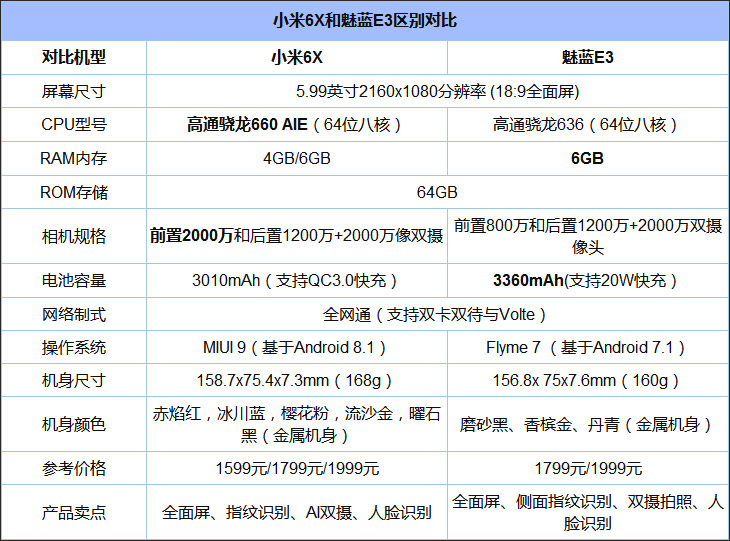Click the 侧面指纹识别、双摄拍照 cell
The height and width of the screenshot is (541, 730).
tap(588, 512)
